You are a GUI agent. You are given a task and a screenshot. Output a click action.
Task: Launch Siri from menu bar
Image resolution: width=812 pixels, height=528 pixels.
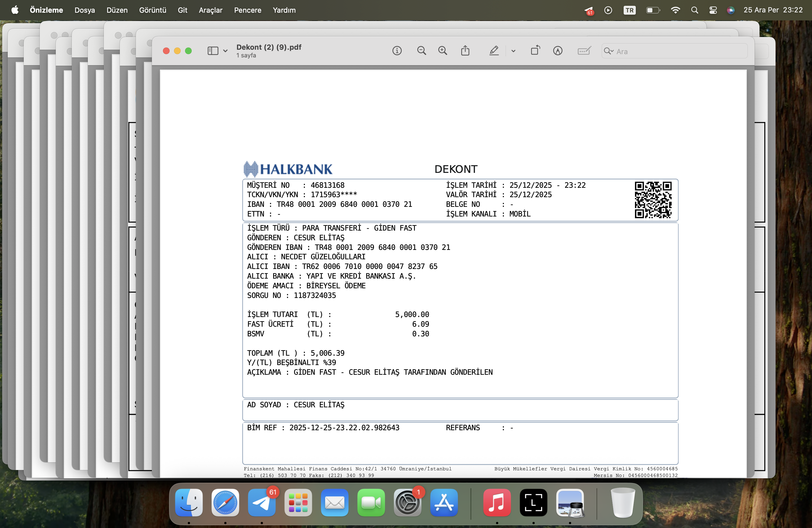click(731, 10)
